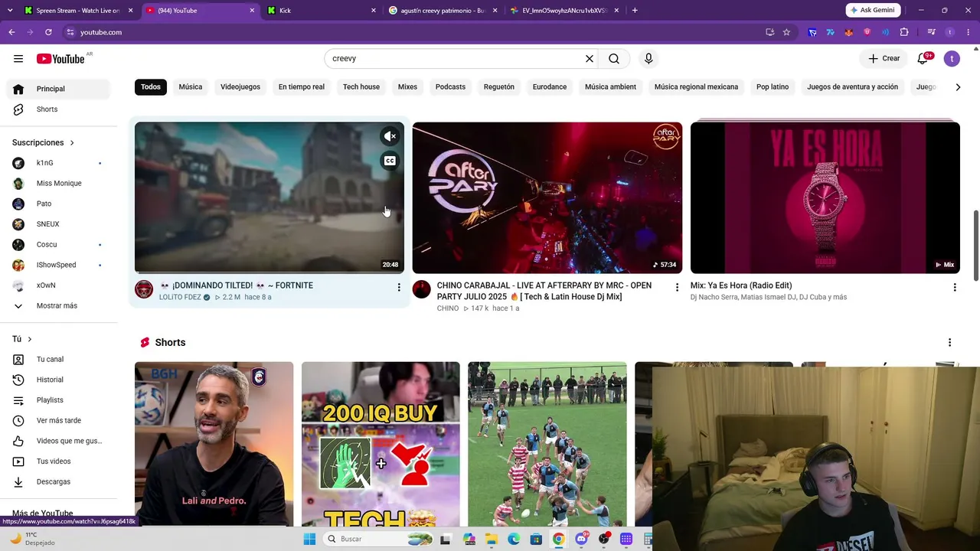Viewport: 980px width, 551px height.
Task: Select the Todos filter chip
Action: [x=151, y=86]
